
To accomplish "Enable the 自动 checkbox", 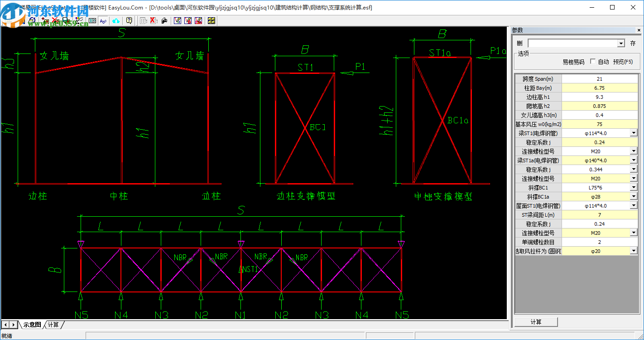I will tap(593, 62).
